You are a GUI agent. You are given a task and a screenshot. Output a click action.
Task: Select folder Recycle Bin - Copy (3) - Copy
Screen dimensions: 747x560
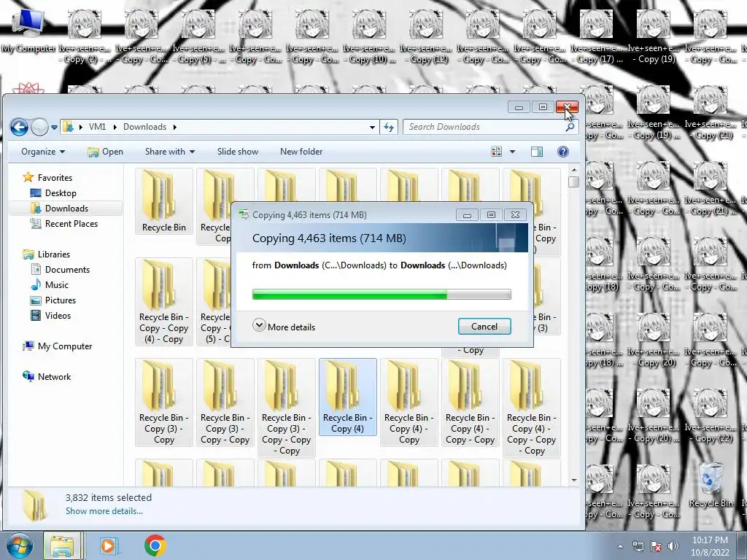(164, 402)
